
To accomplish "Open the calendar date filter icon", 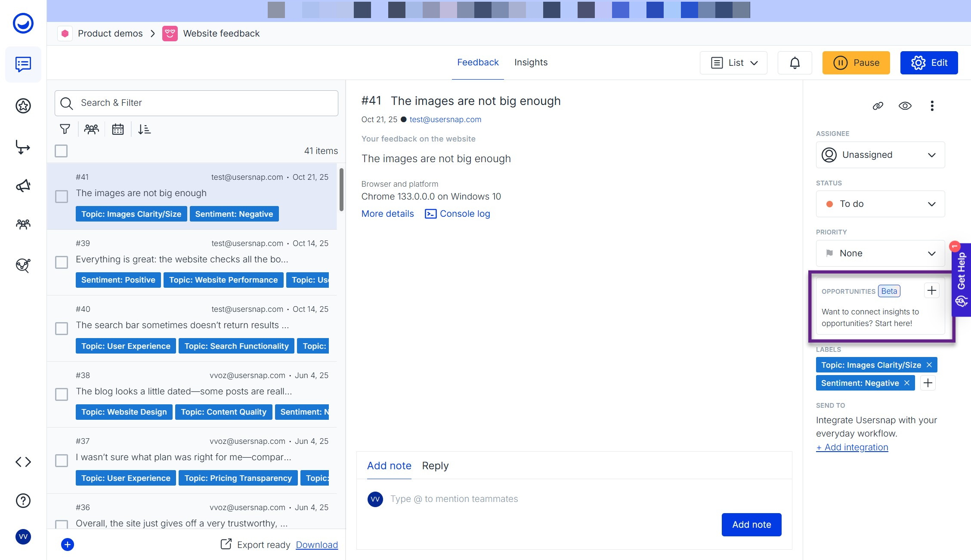I will pyautogui.click(x=118, y=129).
